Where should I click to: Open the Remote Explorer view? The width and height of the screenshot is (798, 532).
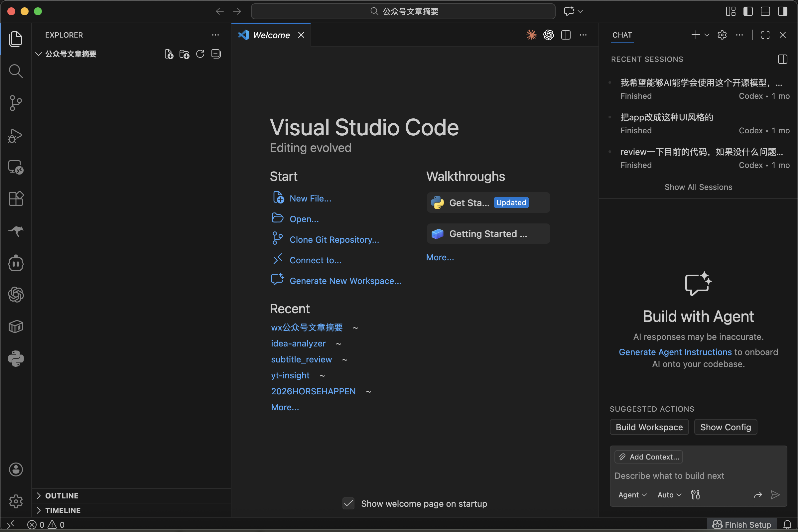pyautogui.click(x=16, y=167)
